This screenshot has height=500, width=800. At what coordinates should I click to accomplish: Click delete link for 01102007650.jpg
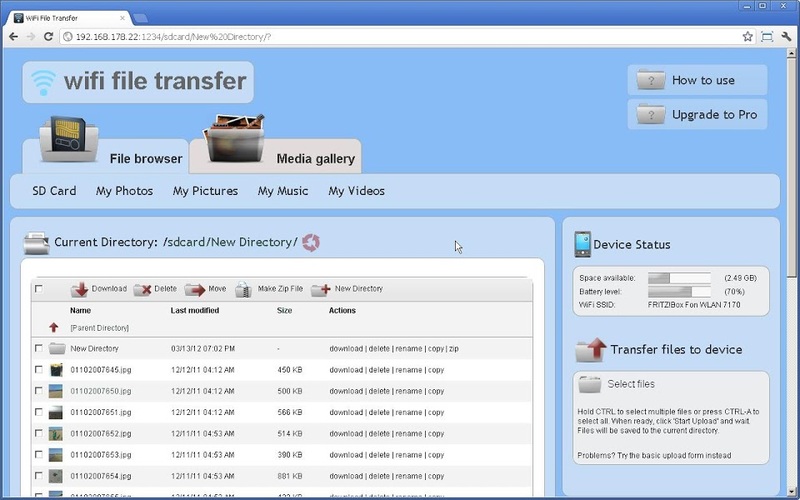click(379, 391)
